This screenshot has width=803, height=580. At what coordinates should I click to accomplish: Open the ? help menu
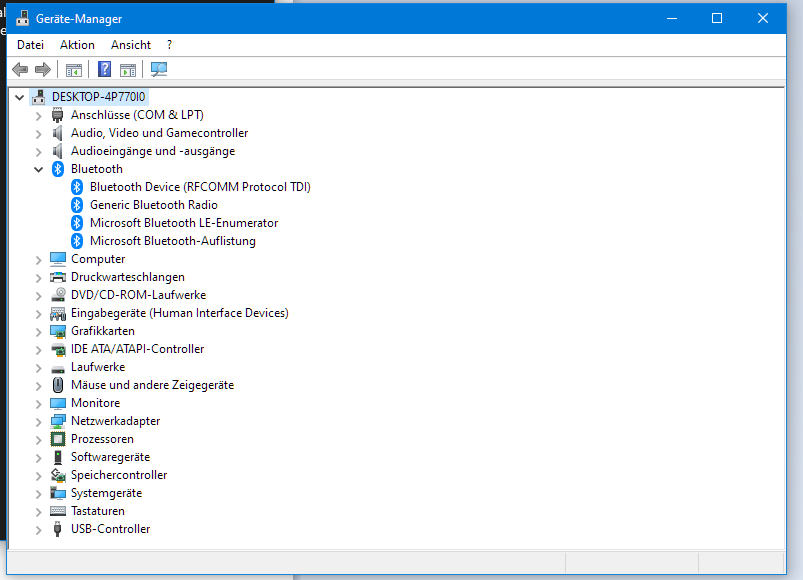click(169, 45)
